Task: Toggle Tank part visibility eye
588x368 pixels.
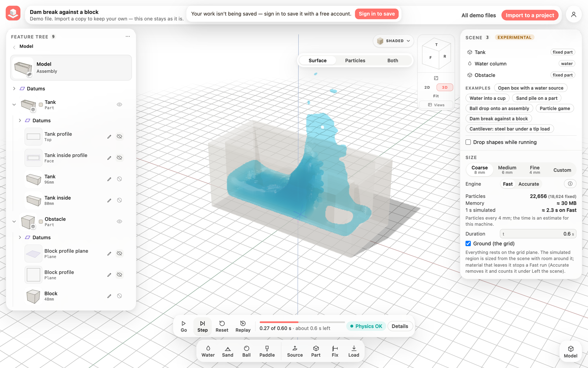Action: pos(119,105)
